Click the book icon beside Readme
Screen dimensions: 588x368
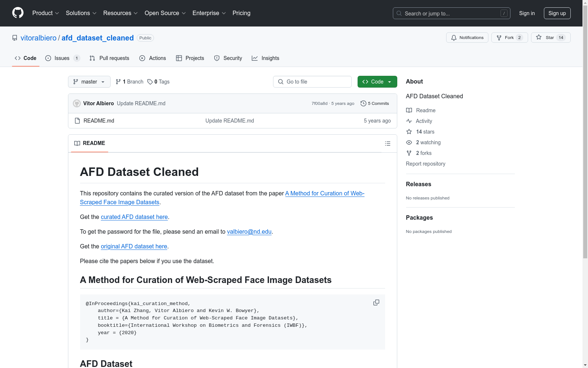[409, 110]
